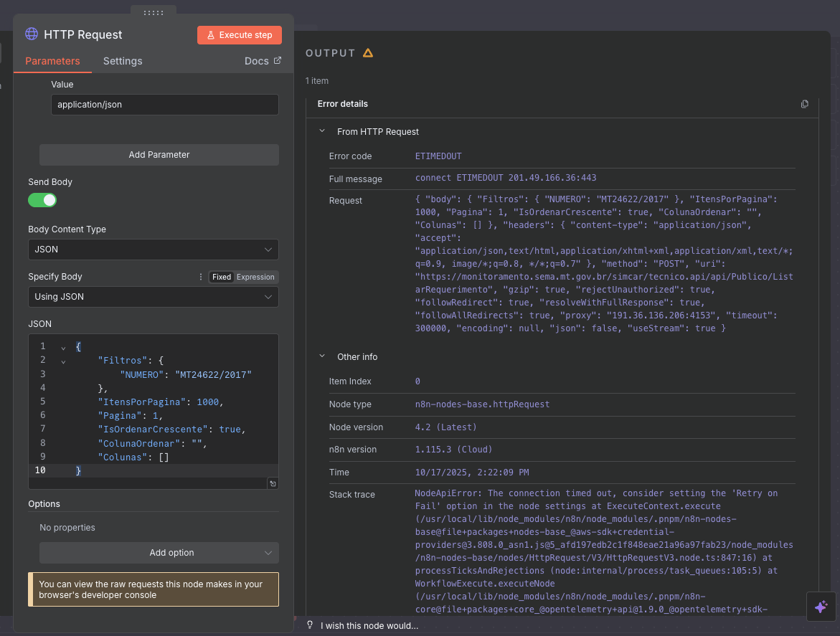Toggle the Send Body switch off
This screenshot has height=636, width=840.
42,200
